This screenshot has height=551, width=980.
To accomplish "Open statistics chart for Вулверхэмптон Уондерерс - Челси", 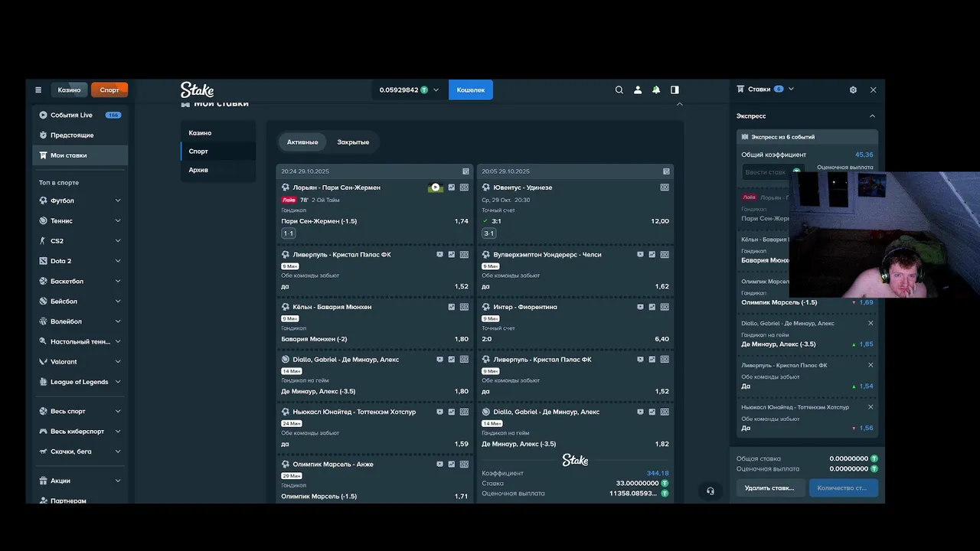I will tap(652, 255).
